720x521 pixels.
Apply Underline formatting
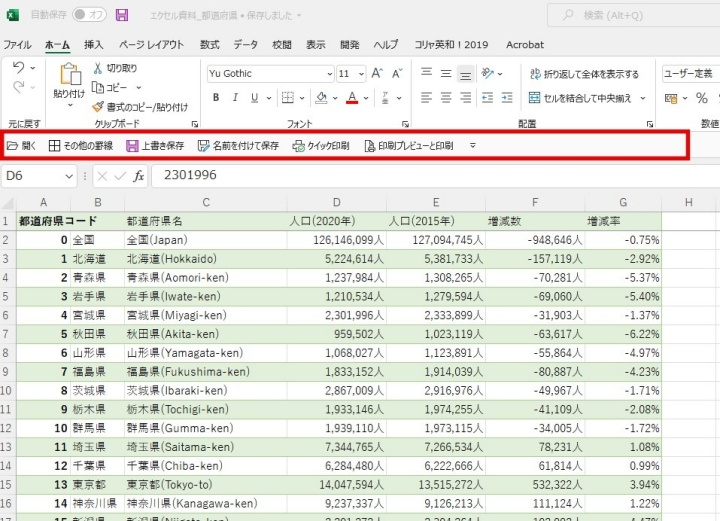pyautogui.click(x=254, y=98)
